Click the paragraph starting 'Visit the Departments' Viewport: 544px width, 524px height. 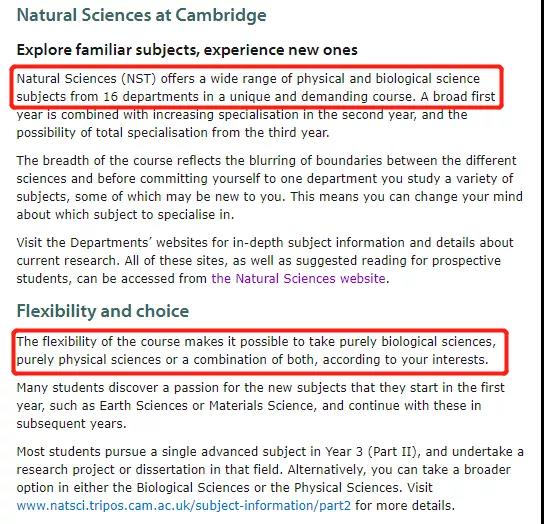click(x=265, y=261)
